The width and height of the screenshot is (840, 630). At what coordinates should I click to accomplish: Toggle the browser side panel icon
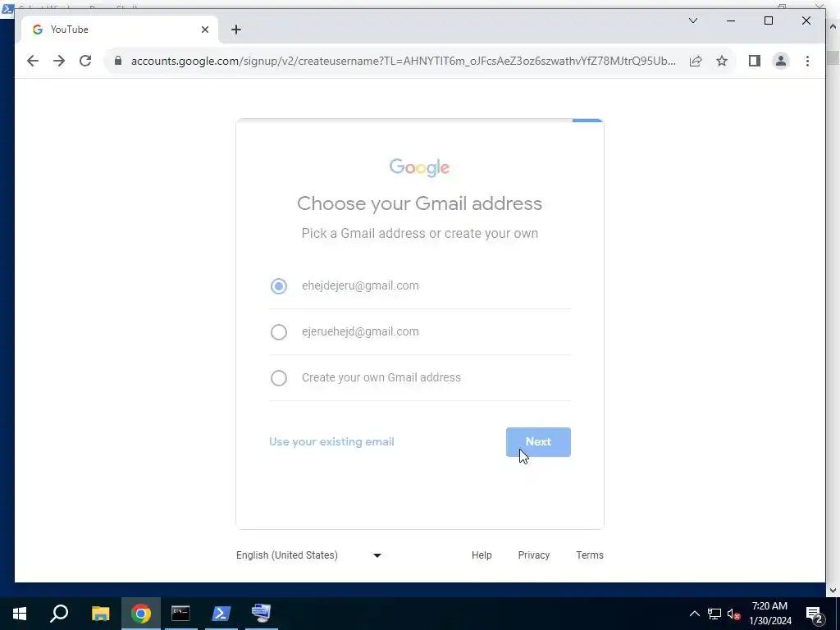(x=755, y=61)
